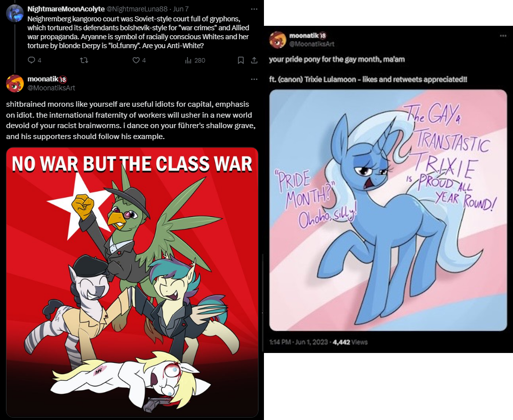The height and width of the screenshot is (420, 513).
Task: Click the Jun 7 timestamp
Action: (x=180, y=9)
